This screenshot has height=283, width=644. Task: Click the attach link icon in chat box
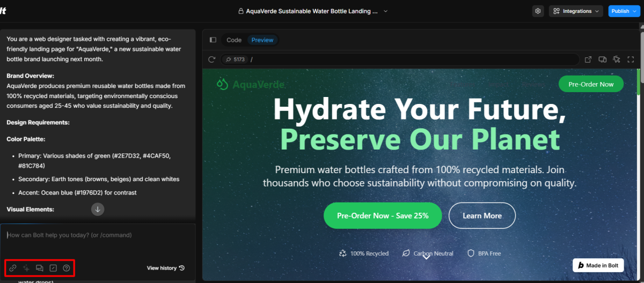coord(13,268)
